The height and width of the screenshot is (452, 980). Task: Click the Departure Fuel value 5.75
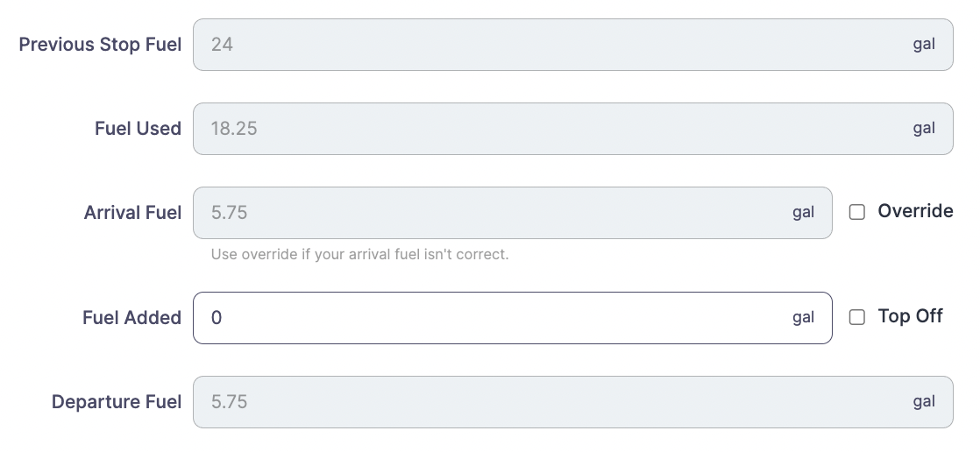230,402
